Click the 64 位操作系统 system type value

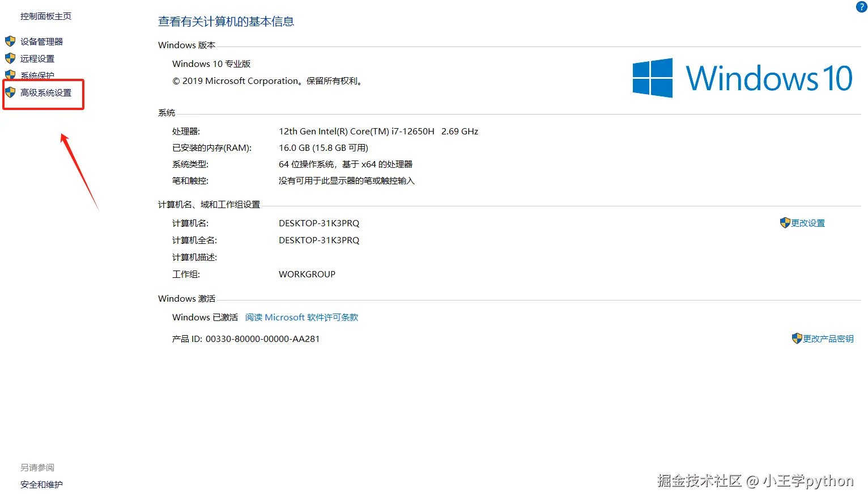click(346, 164)
